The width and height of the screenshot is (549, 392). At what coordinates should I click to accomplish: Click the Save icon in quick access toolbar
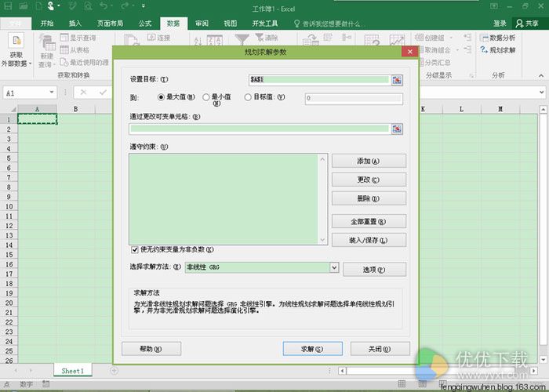(8, 5)
